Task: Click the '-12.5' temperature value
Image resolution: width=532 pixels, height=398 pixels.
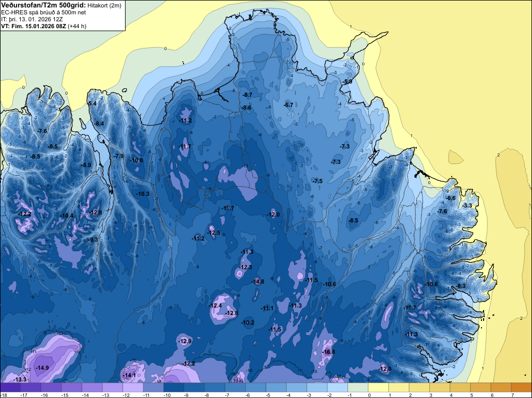Action: pyautogui.click(x=214, y=233)
